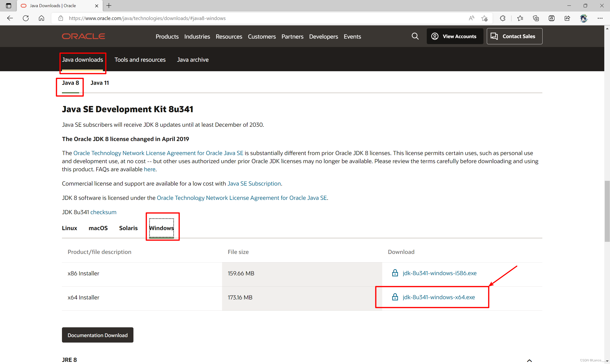Share this page
This screenshot has width=610, height=364.
click(x=567, y=18)
